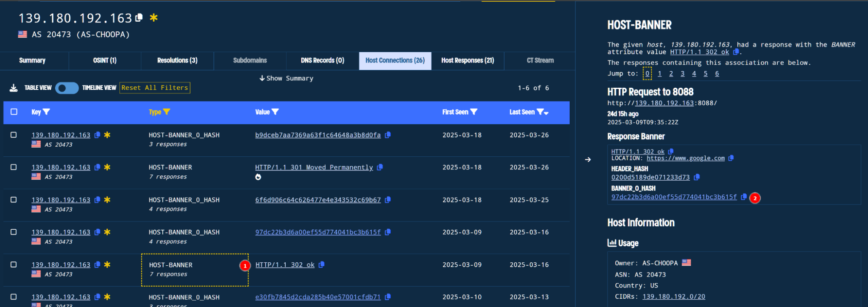Open the Value column filter
The width and height of the screenshot is (868, 307).
tap(275, 112)
